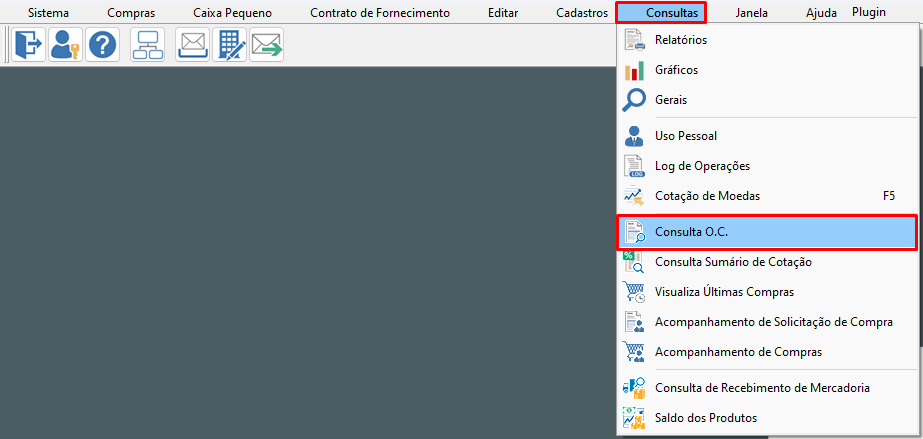Open Consulta Sumário de Cotação
The width and height of the screenshot is (923, 439).
pyautogui.click(x=769, y=262)
